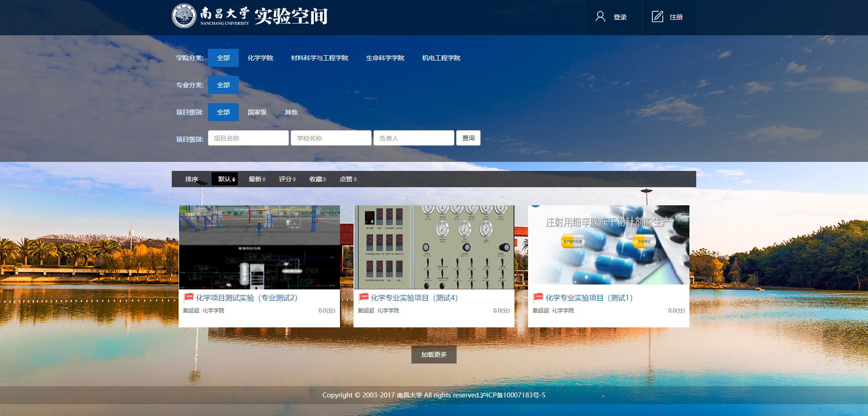868x416 pixels.
Task: Click the register pencil icon
Action: click(x=657, y=17)
